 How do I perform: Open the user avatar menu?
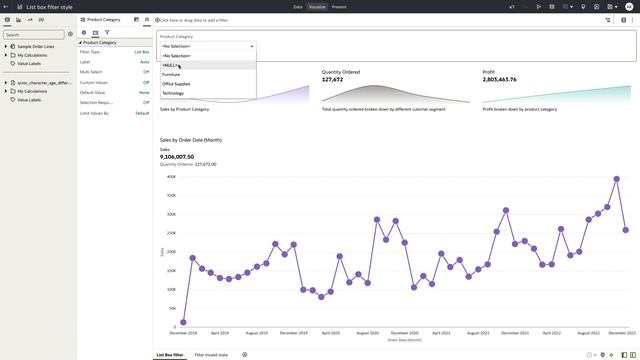tap(629, 7)
